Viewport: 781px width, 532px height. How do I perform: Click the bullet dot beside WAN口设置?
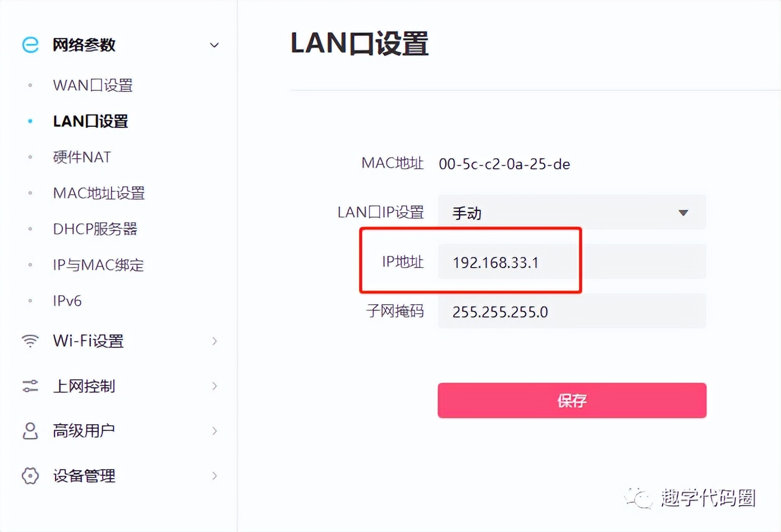click(x=30, y=85)
